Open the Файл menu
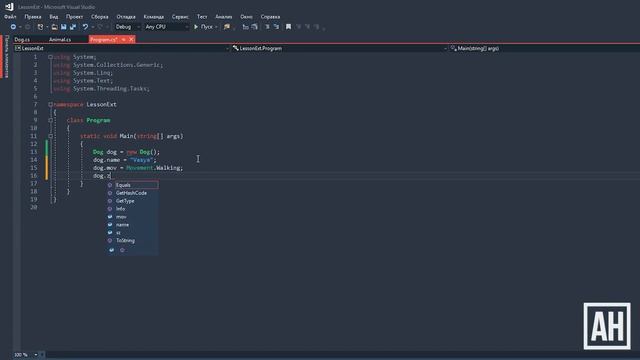This screenshot has height=360, width=640. point(10,17)
